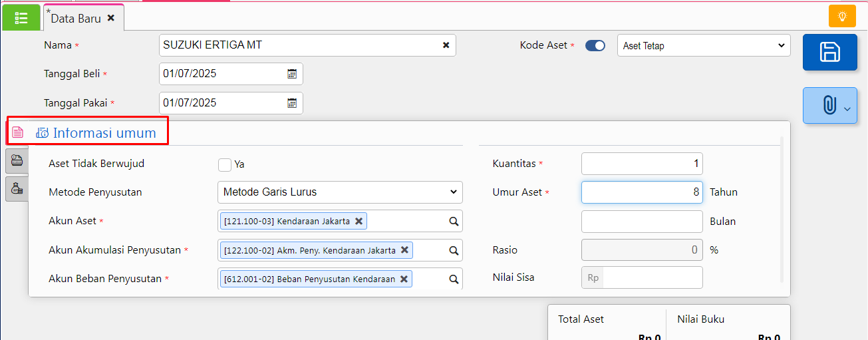Click the Kuantitas input field
Screen dimensions: 868x340
tap(641, 164)
